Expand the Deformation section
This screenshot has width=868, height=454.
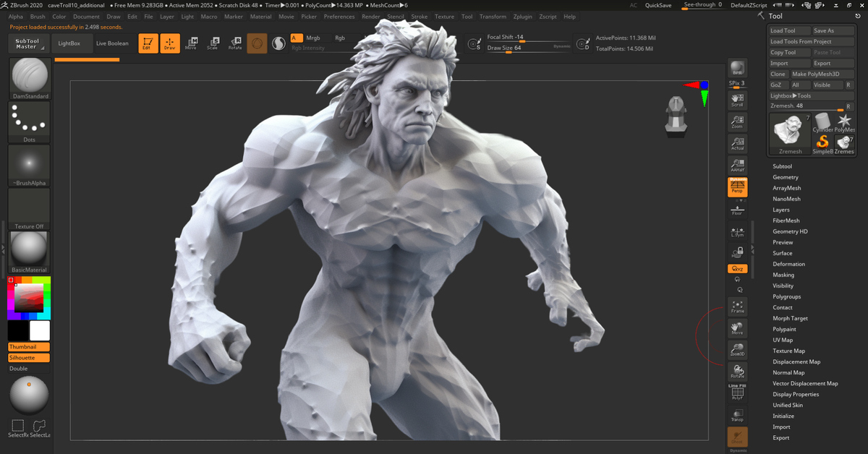(x=788, y=264)
